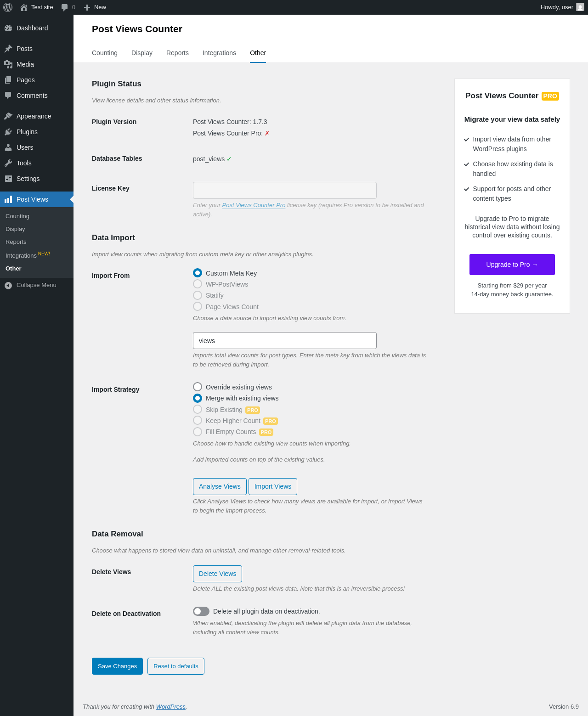Image resolution: width=588 pixels, height=716 pixels.
Task: Click the Settings sliders icon
Action: point(8,179)
